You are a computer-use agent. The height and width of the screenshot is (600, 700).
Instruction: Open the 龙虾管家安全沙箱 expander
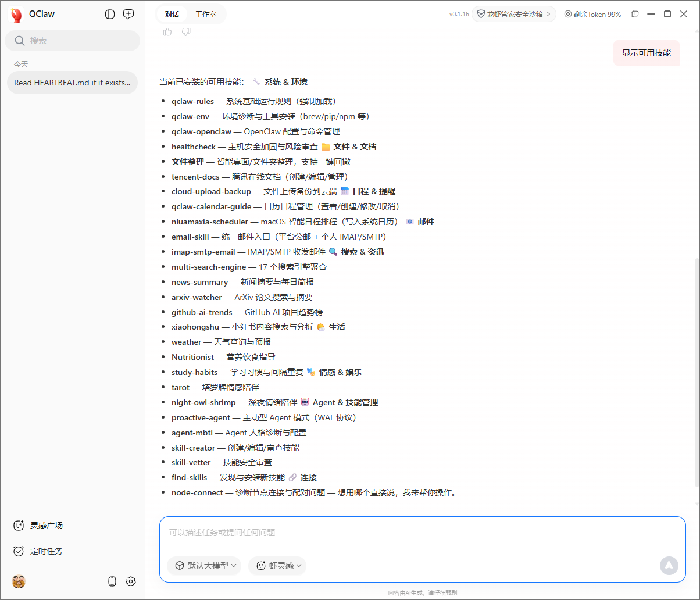[x=513, y=14]
